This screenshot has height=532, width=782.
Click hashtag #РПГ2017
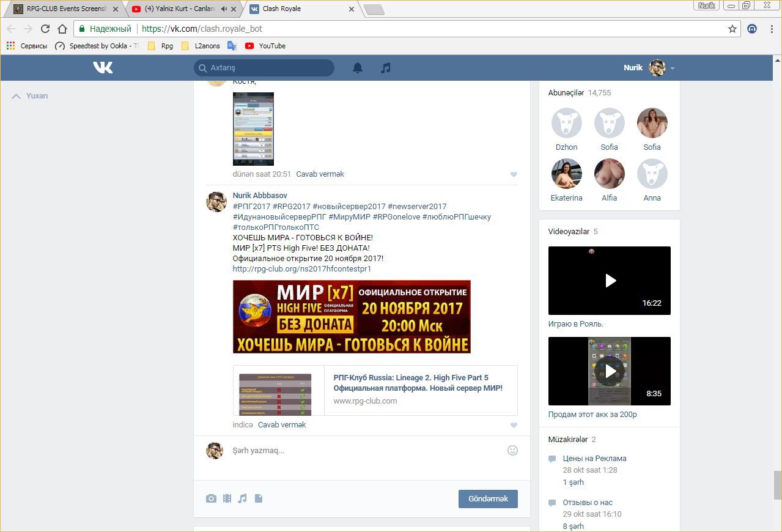(x=251, y=207)
